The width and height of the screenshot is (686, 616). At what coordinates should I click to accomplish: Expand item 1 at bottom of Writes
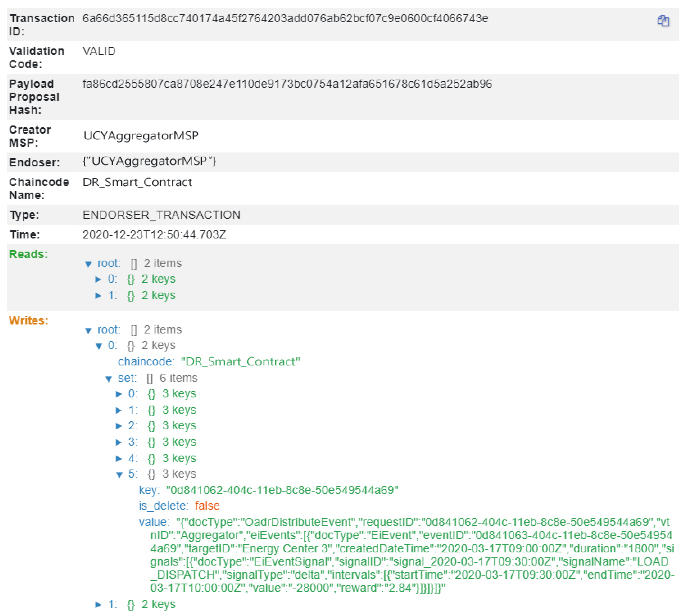[98, 604]
